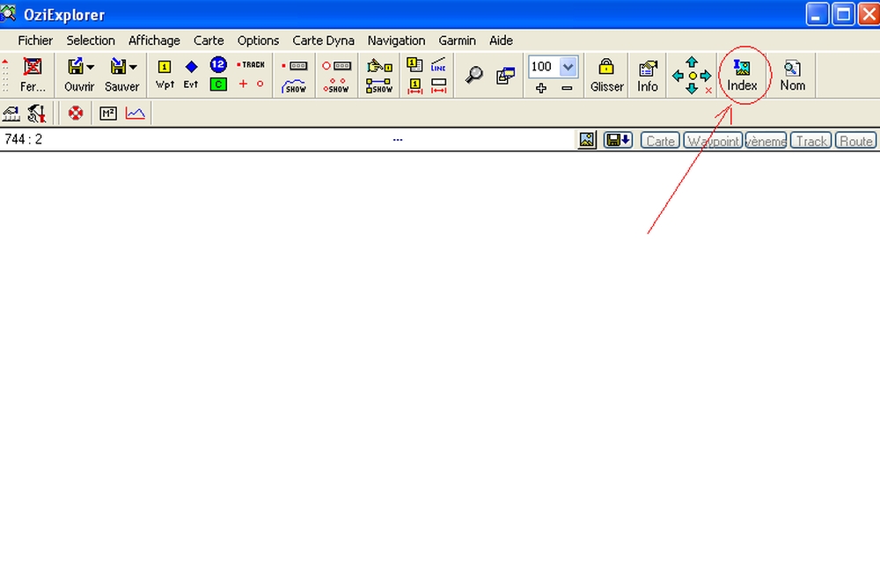Open the Garmin menu
This screenshot has width=880, height=588.
(x=457, y=40)
